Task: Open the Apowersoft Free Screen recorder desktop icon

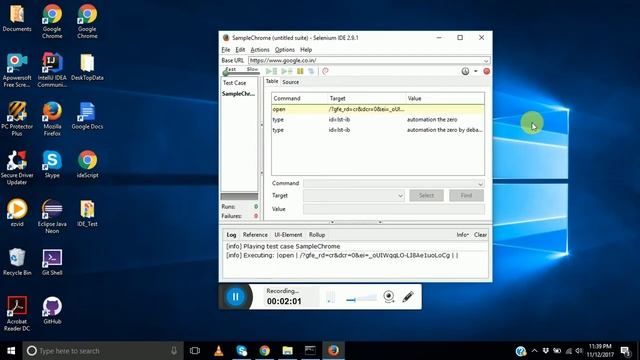Action: point(17,70)
